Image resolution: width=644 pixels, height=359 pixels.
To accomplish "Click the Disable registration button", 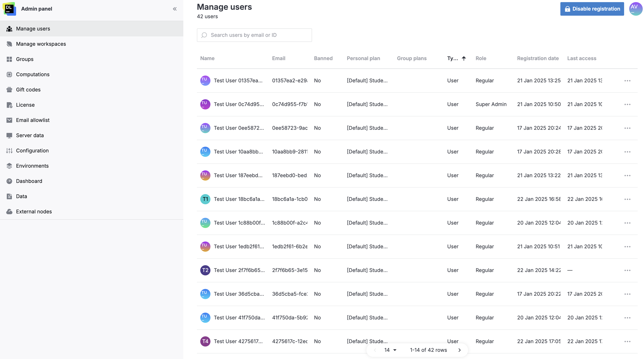I will click(x=592, y=9).
